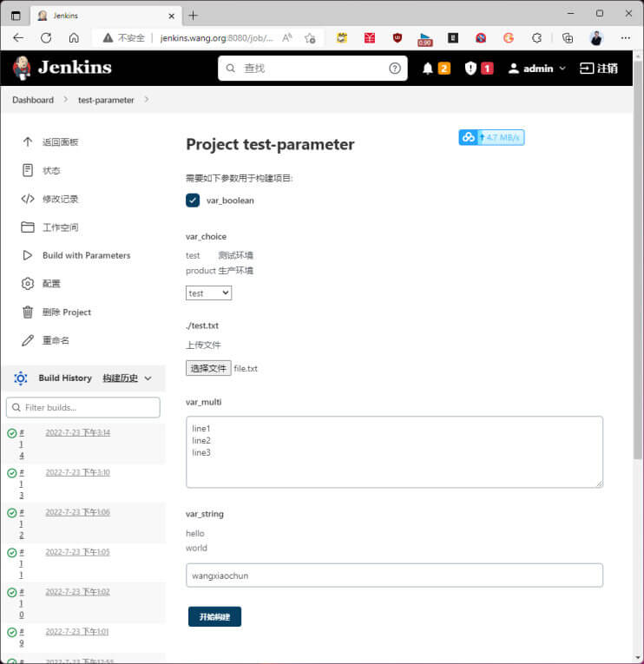Click the admin user name
Viewport: 644px width, 664px height.
(538, 69)
